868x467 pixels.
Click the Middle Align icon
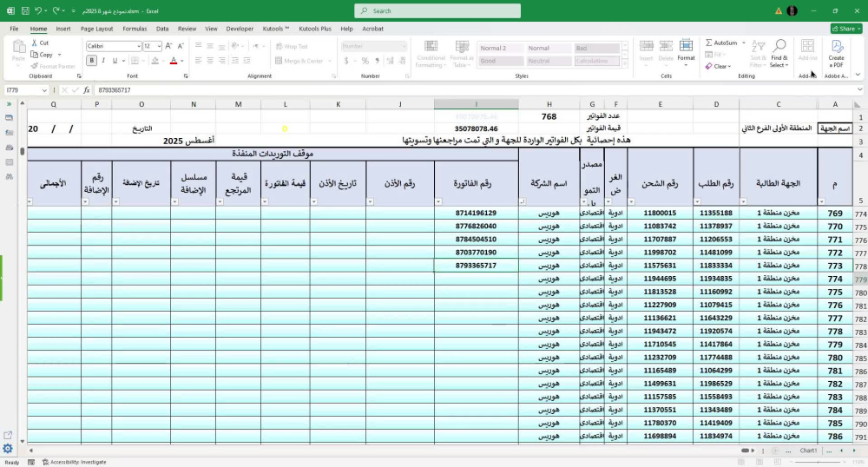210,46
